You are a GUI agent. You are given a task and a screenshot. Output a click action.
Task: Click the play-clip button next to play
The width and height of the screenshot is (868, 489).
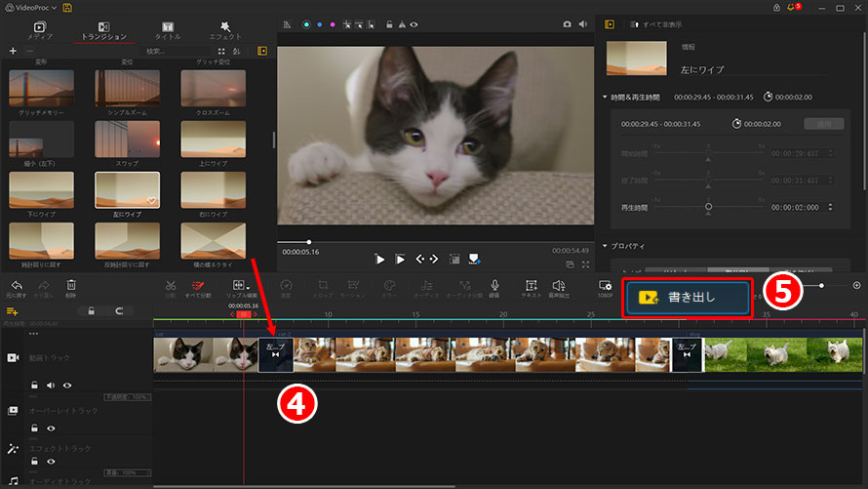(400, 260)
